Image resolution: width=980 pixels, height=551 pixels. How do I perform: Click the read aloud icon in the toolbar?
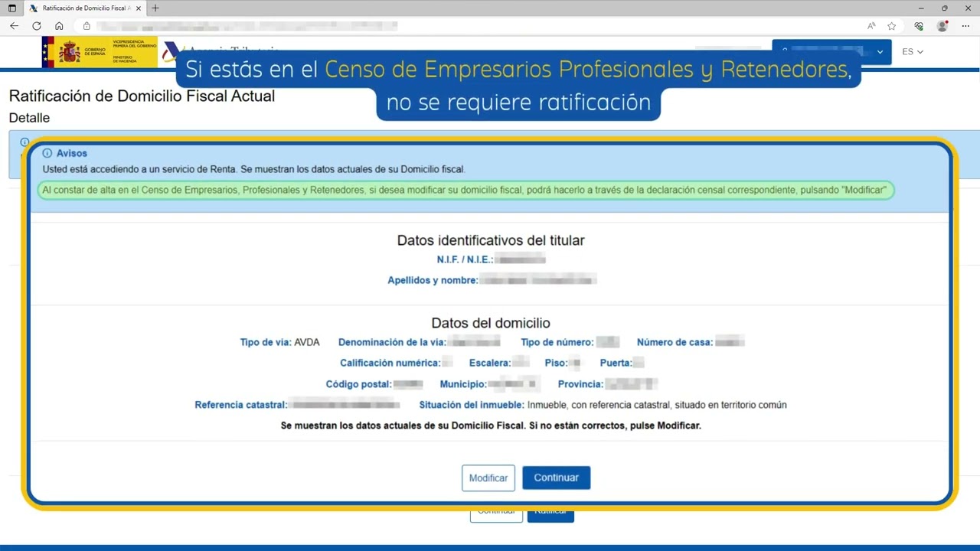coord(871,25)
